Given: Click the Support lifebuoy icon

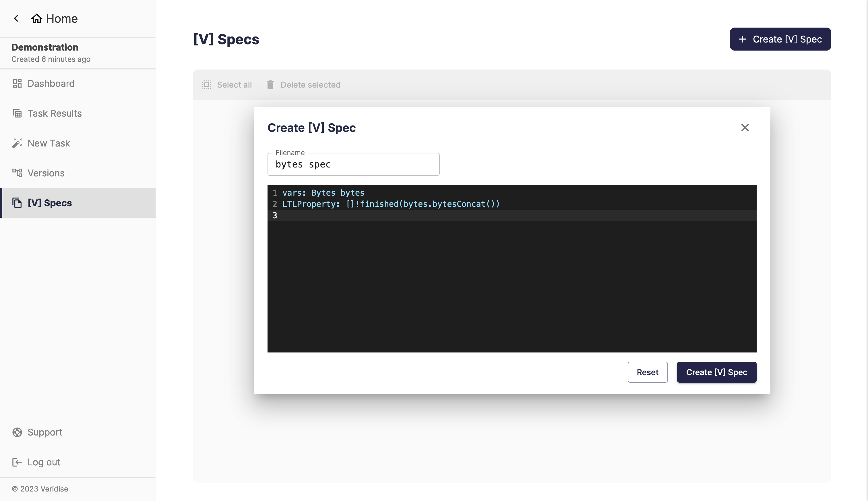Looking at the screenshot, I should (17, 433).
